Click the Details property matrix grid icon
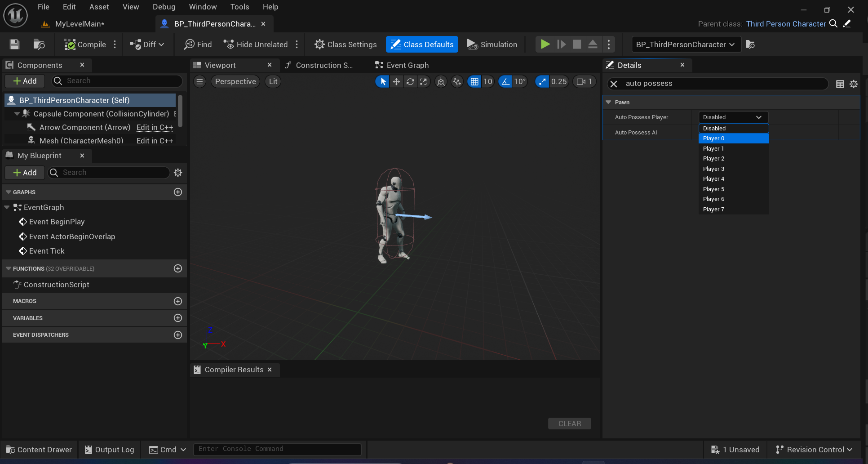Screen dimensions: 868x464 [x=840, y=84]
